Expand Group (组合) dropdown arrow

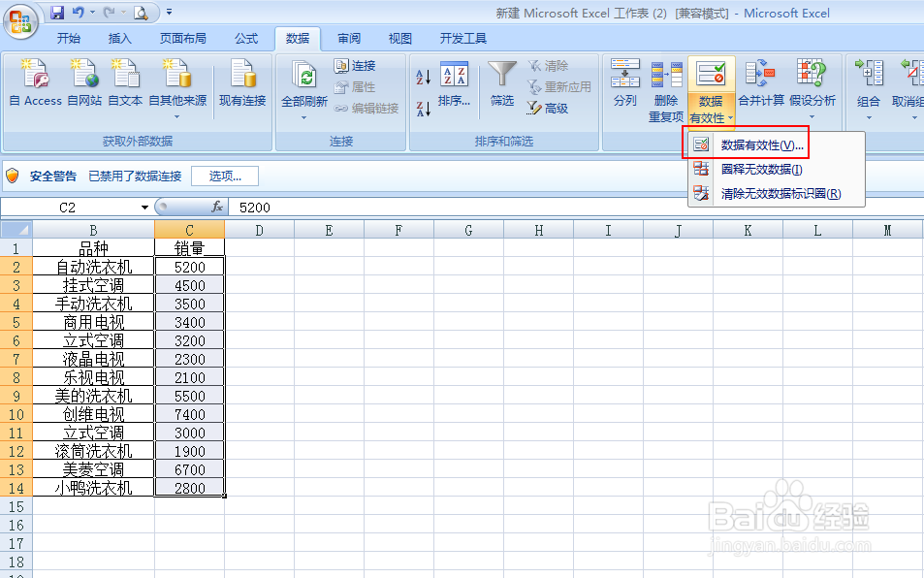[x=869, y=117]
